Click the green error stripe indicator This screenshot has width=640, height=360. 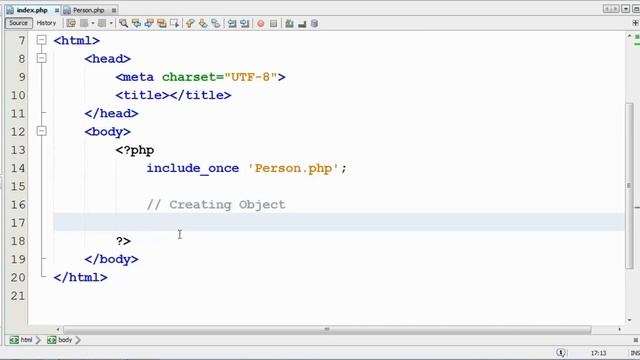coord(637,37)
